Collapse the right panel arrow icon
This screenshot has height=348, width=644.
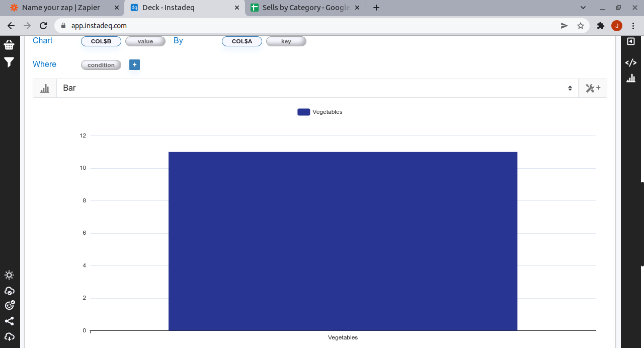click(x=631, y=41)
